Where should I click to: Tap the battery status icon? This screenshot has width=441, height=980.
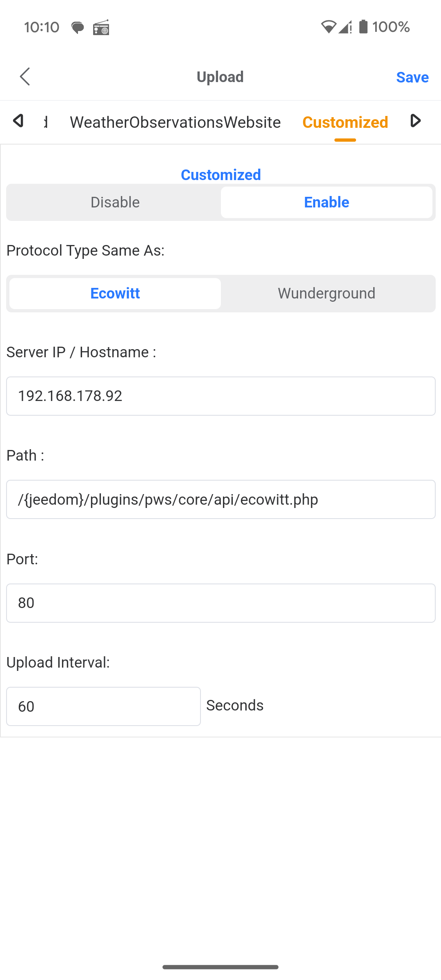(363, 27)
